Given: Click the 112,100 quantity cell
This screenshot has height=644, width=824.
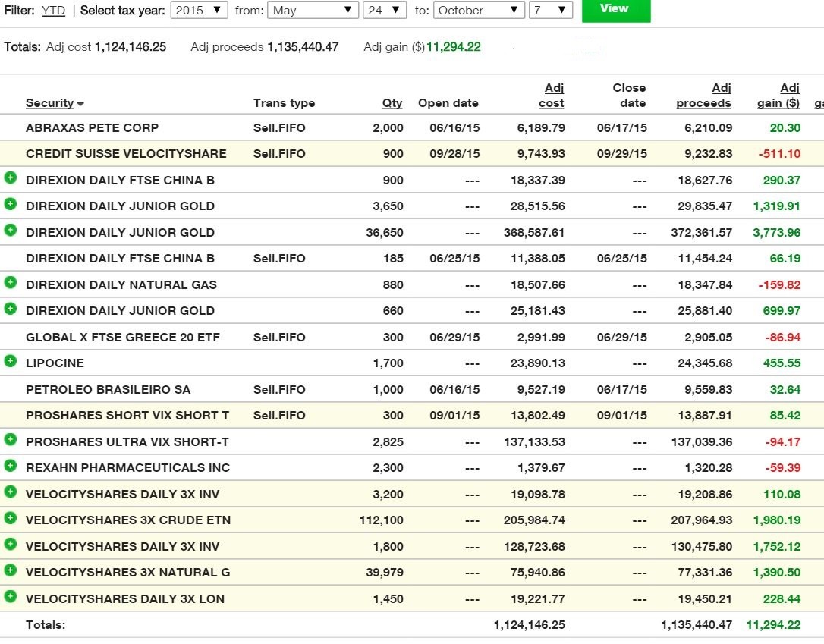Looking at the screenshot, I should 381,520.
